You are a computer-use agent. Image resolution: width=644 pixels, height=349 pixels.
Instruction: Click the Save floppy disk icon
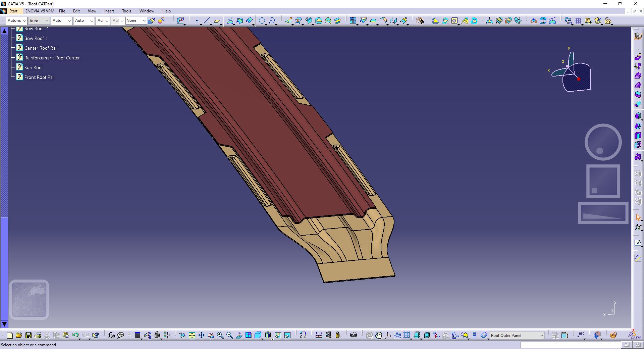tap(29, 335)
